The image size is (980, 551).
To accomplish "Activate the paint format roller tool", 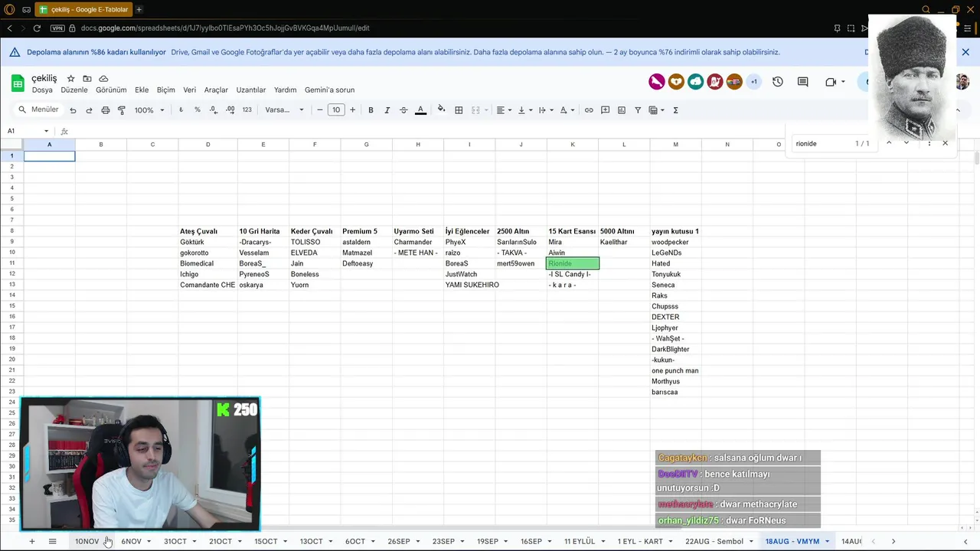I will (x=122, y=110).
